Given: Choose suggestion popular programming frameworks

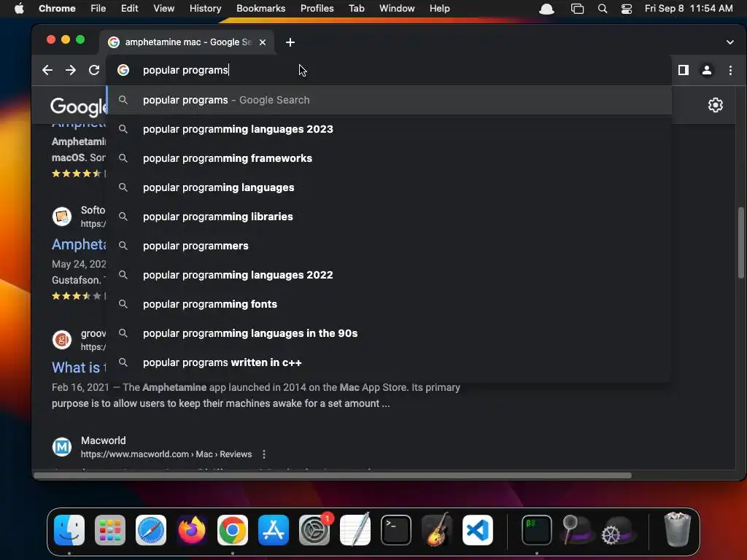Looking at the screenshot, I should tap(389, 158).
